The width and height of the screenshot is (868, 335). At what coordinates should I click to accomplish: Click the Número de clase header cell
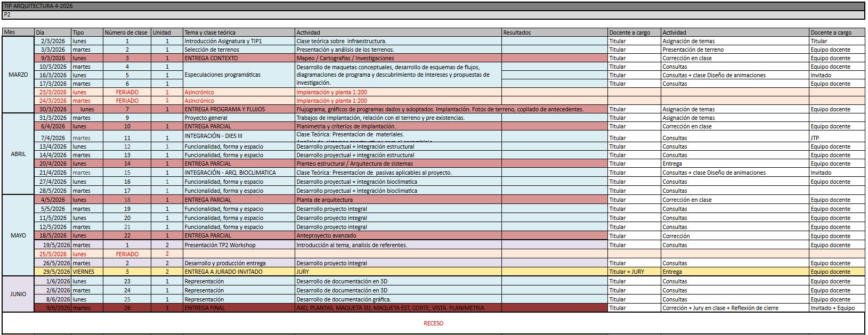pos(126,32)
